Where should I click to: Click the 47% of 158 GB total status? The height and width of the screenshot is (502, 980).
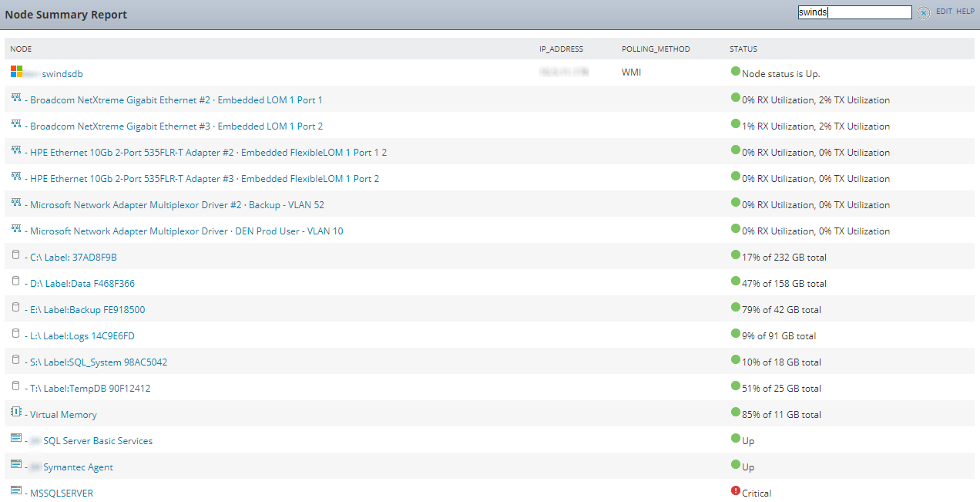click(784, 284)
